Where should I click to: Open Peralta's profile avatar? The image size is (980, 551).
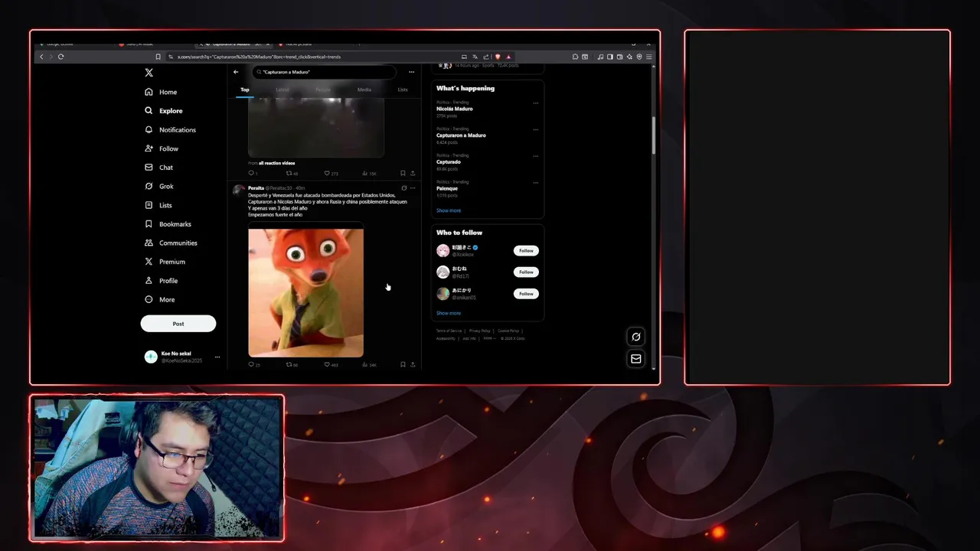[239, 191]
